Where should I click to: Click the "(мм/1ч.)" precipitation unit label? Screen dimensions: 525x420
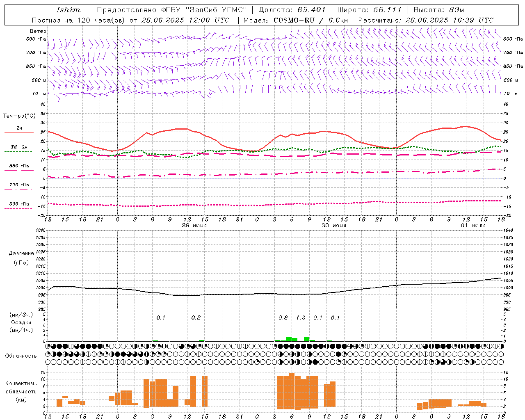tap(21, 330)
